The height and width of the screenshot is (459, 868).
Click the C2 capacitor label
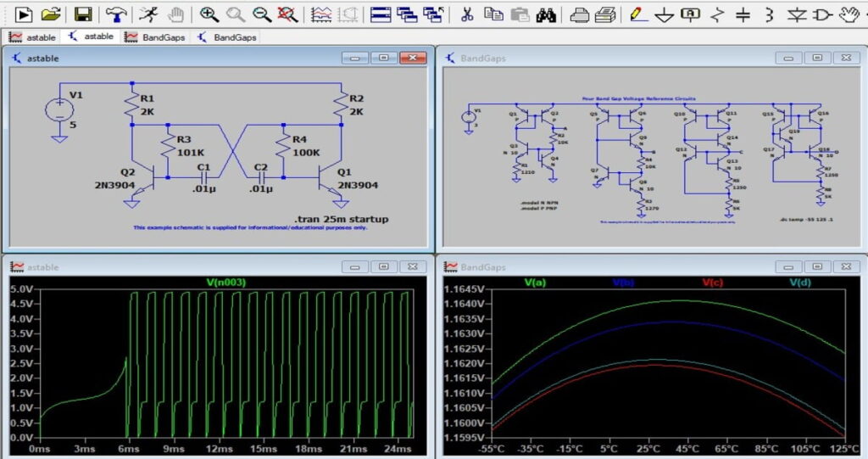point(261,167)
